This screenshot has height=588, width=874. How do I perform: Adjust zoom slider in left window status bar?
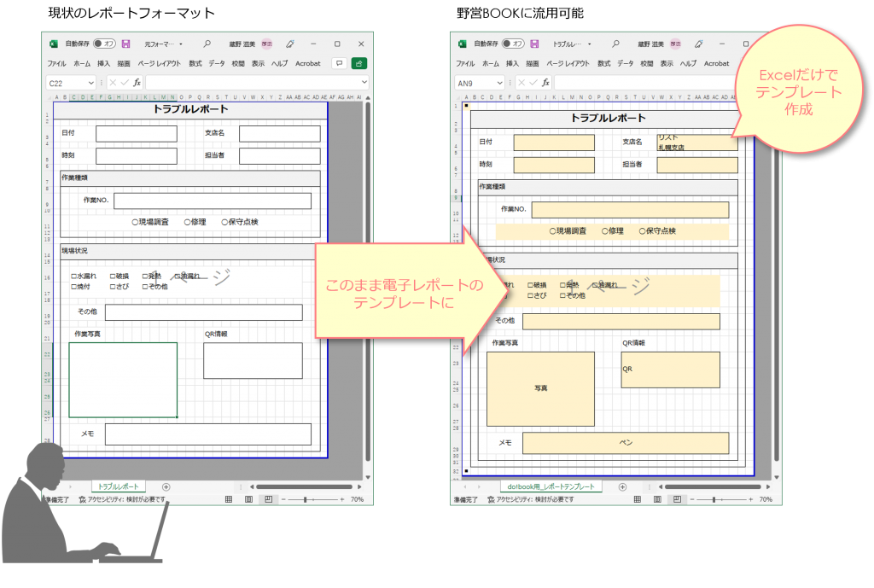305,499
